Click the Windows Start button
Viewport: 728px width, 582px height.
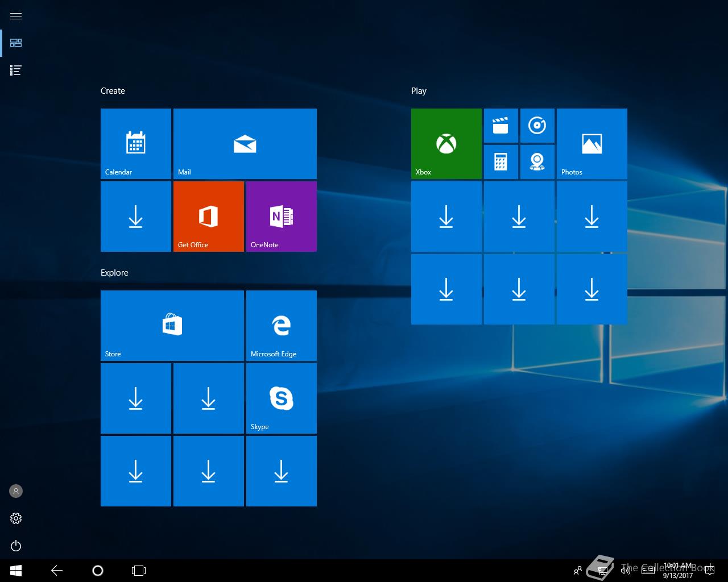(x=16, y=571)
